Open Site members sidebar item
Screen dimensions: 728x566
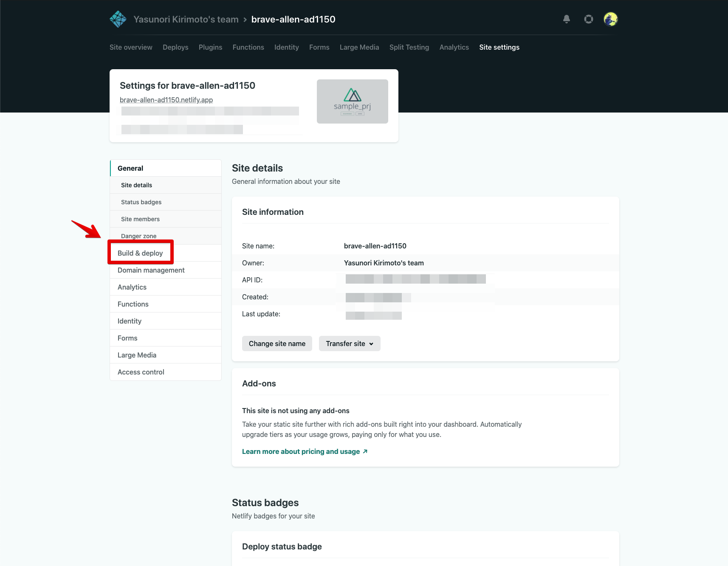[x=166, y=219]
